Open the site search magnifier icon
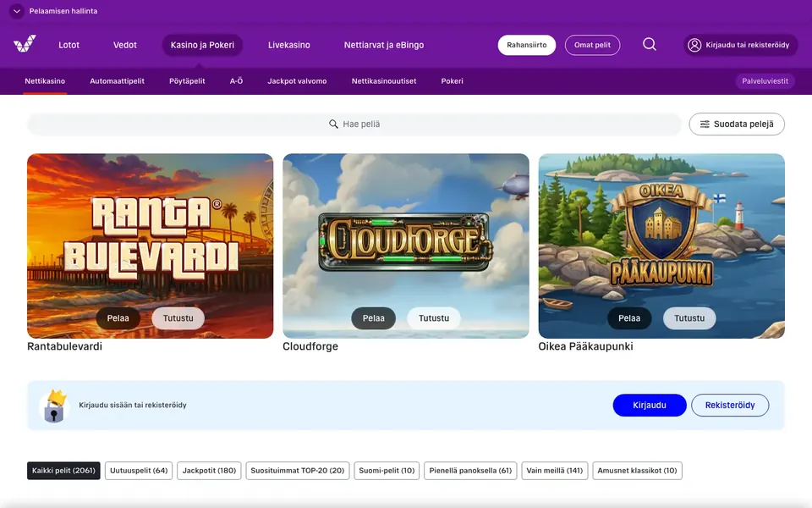This screenshot has width=812, height=508. (x=650, y=45)
